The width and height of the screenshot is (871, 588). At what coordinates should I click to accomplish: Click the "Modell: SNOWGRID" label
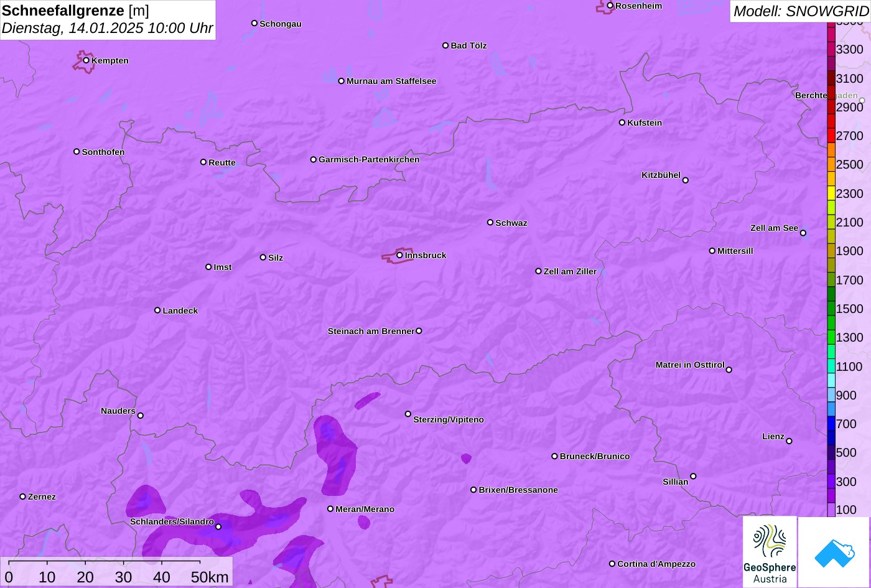pos(801,11)
